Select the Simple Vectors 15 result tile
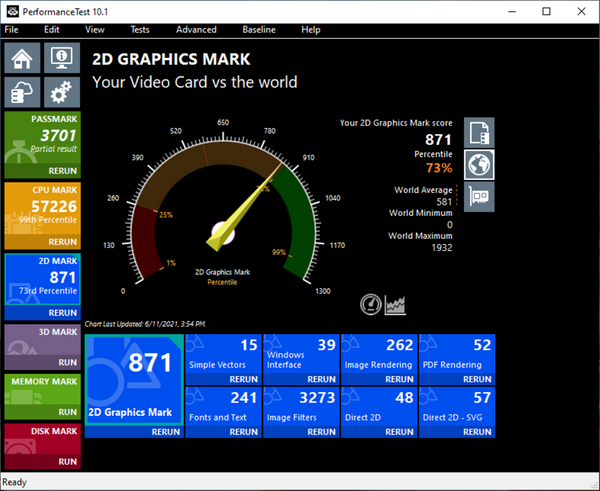600x491 pixels. pos(223,354)
